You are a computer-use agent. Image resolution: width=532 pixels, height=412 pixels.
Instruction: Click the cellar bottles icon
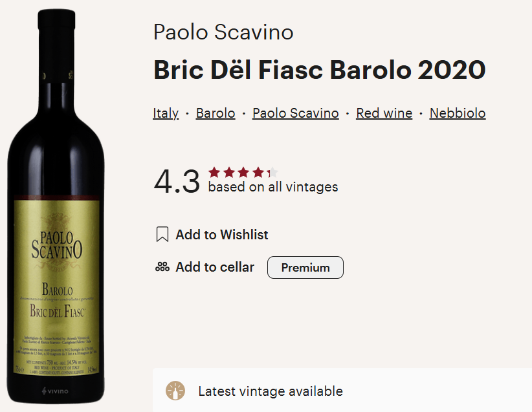tap(162, 267)
